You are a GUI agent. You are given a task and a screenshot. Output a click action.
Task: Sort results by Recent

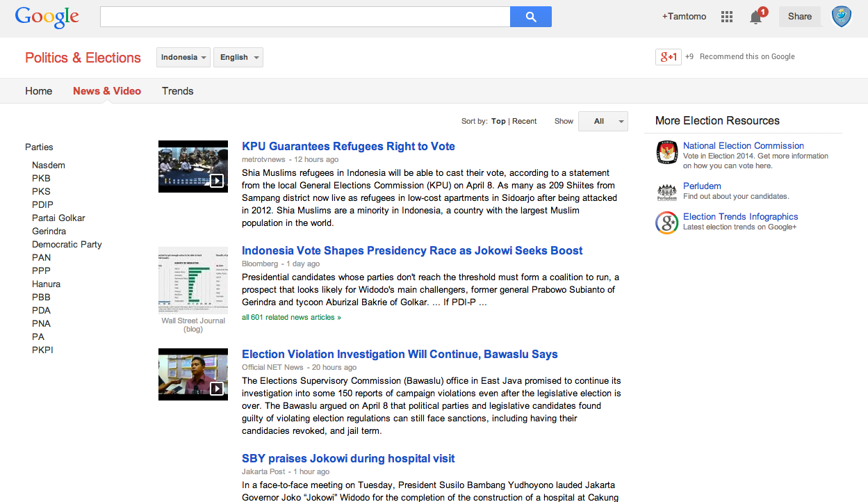525,121
